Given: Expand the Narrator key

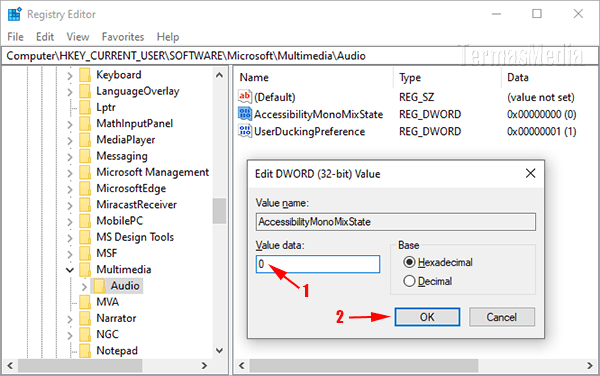Looking at the screenshot, I should [x=70, y=319].
